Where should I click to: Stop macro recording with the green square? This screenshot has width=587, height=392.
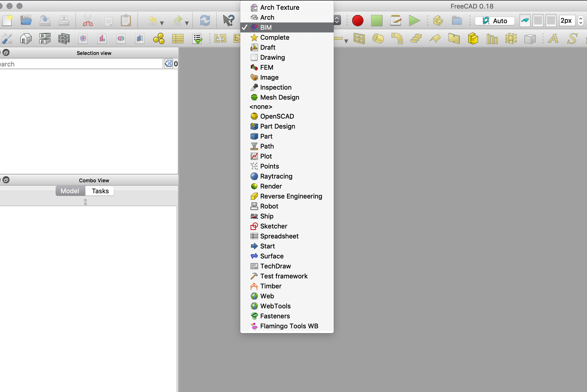pyautogui.click(x=377, y=20)
